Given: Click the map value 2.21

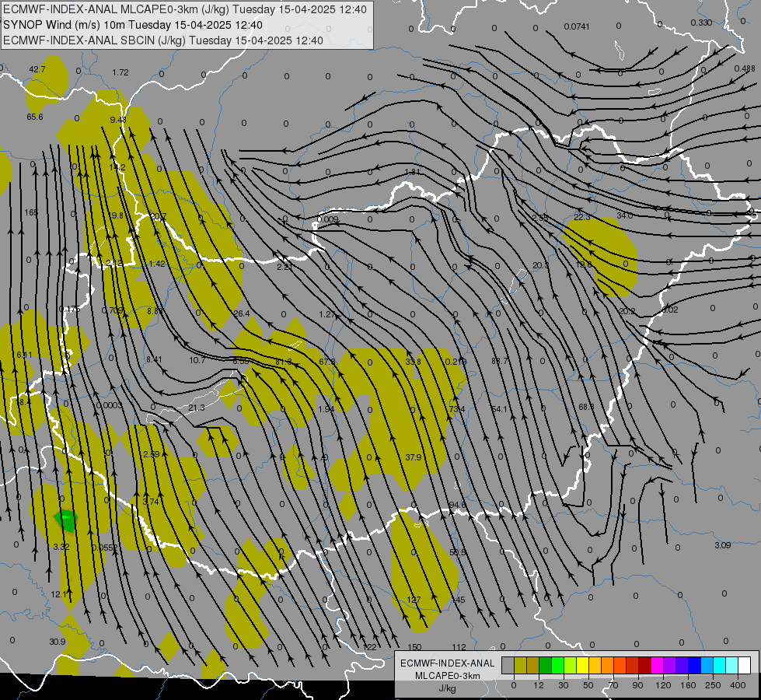Looking at the screenshot, I should 285,267.
